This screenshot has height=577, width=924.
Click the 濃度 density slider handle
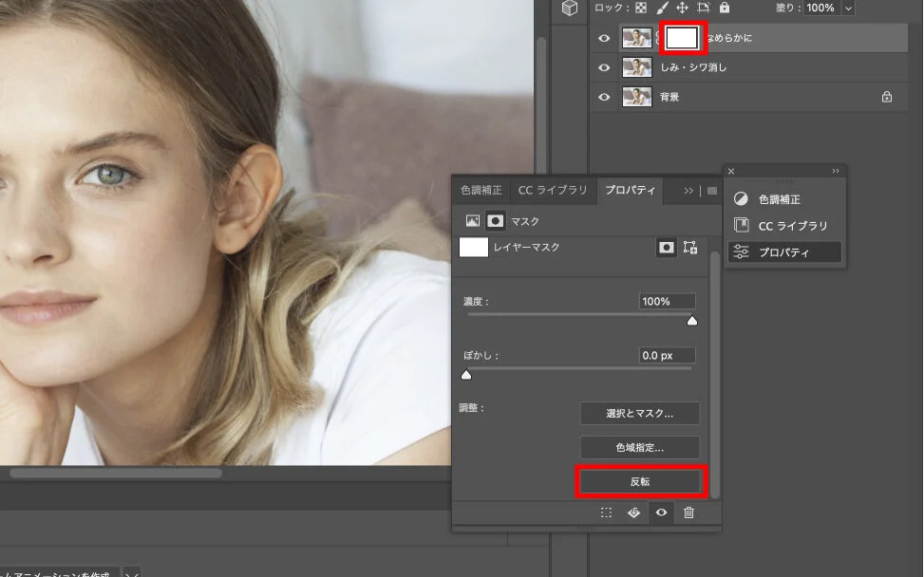click(x=692, y=322)
